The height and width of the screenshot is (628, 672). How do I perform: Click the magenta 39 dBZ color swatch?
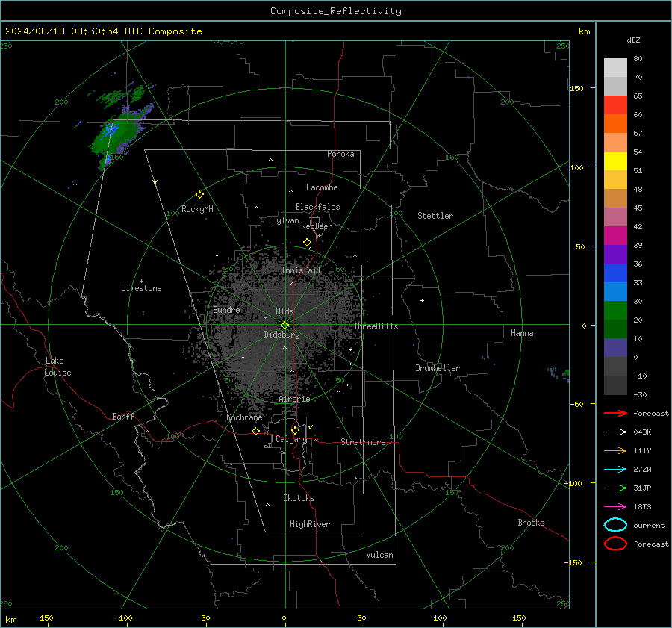(615, 236)
